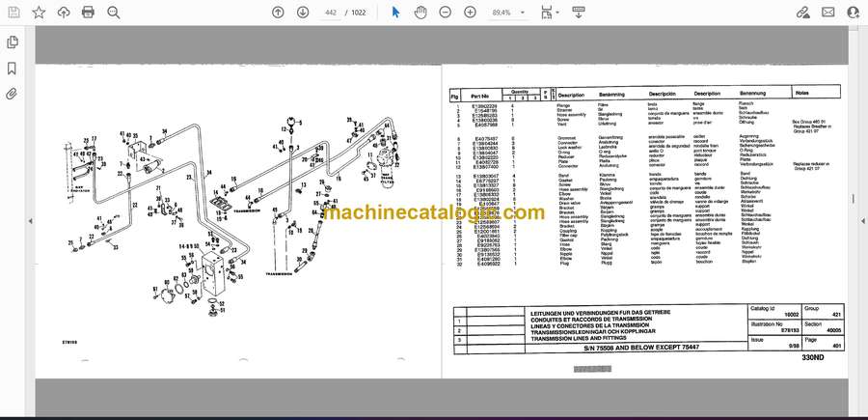The width and height of the screenshot is (868, 420).
Task: Open the Bookmarks panel
Action: 12,69
